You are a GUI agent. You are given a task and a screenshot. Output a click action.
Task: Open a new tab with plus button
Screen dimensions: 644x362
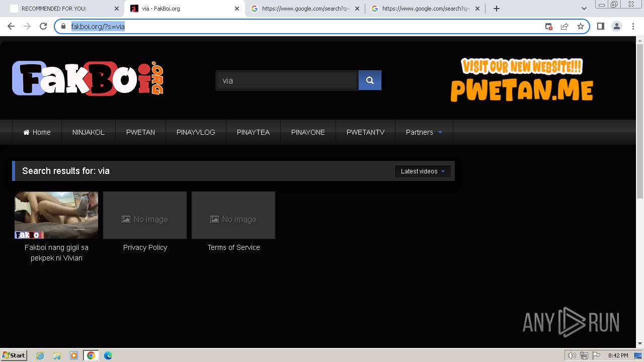497,9
